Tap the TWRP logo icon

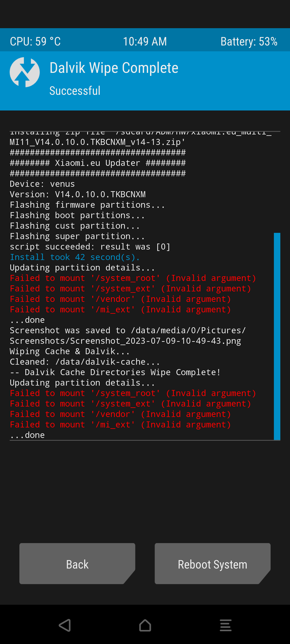tap(25, 72)
